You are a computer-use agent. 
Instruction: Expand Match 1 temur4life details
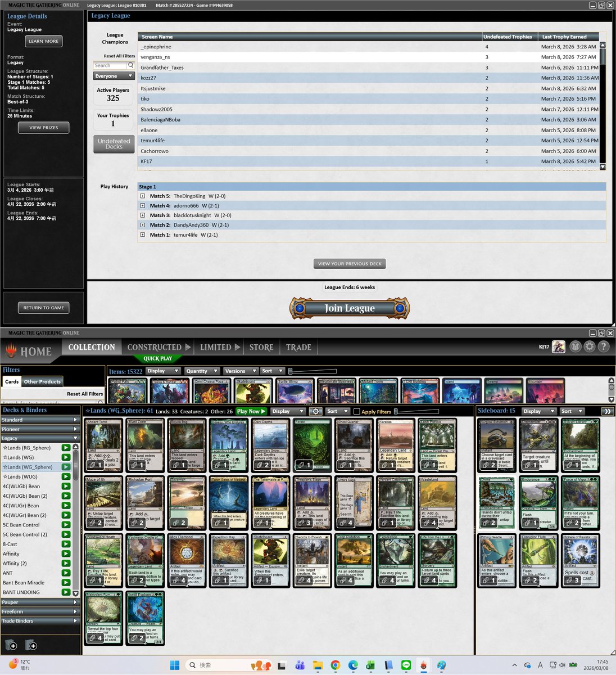coord(143,235)
